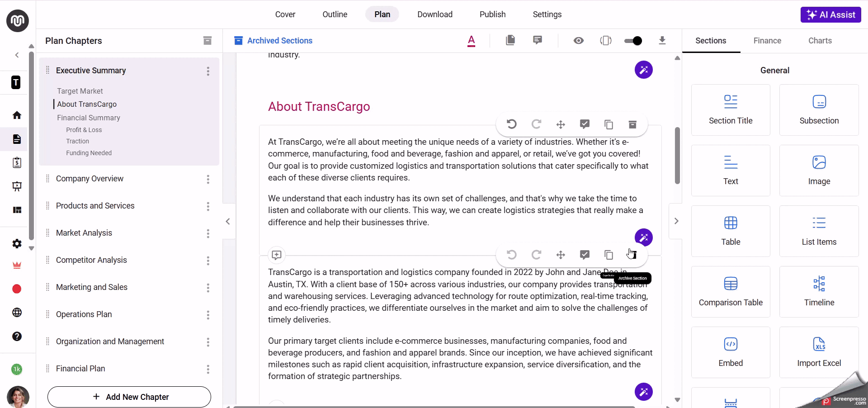Click Add New Chapter button
This screenshot has height=408, width=868.
pyautogui.click(x=129, y=397)
